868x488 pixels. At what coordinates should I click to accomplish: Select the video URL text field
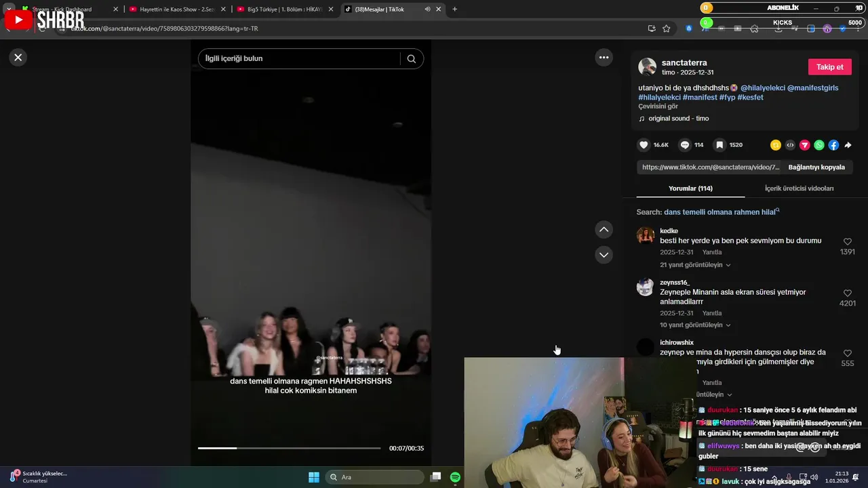(710, 167)
